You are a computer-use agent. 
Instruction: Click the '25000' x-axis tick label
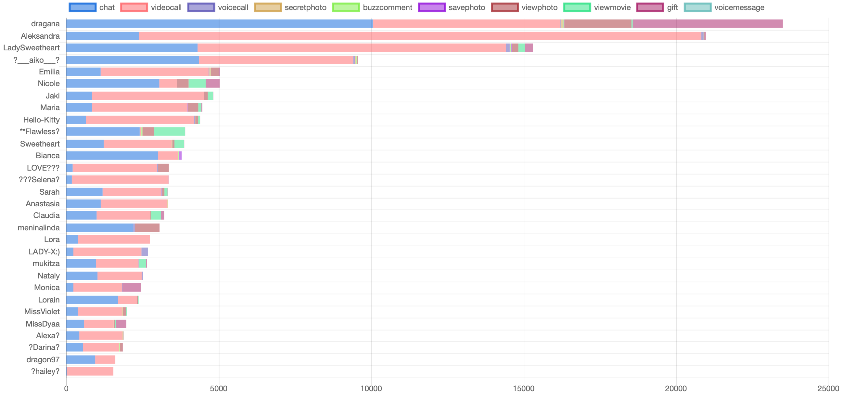(x=829, y=389)
